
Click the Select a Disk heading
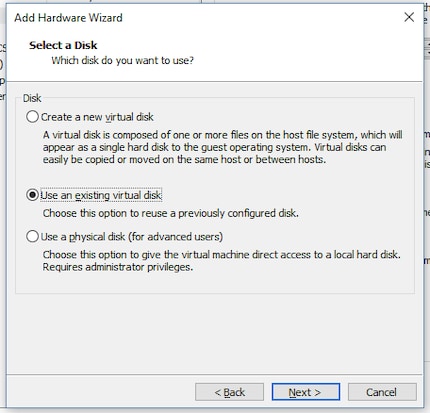pyautogui.click(x=63, y=45)
